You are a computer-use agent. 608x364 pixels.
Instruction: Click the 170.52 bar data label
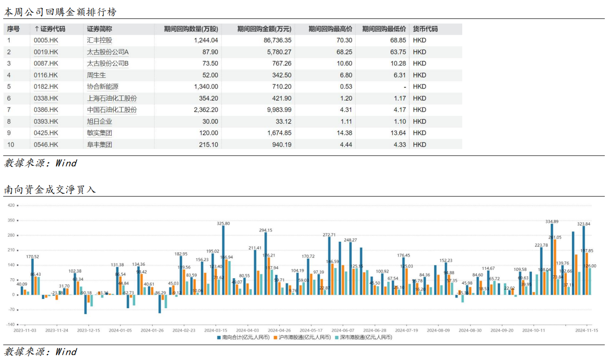click(x=33, y=257)
